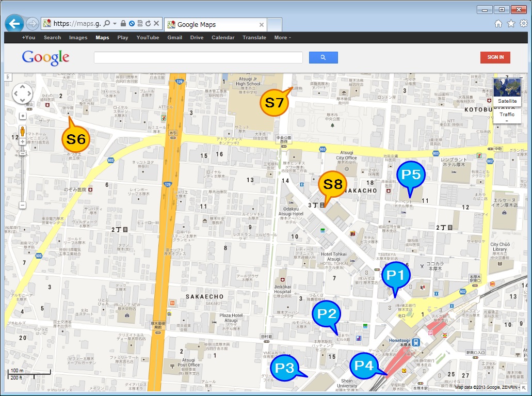Expand the More dropdown in Google bar
Screen dimensions: 532x396
click(x=282, y=38)
